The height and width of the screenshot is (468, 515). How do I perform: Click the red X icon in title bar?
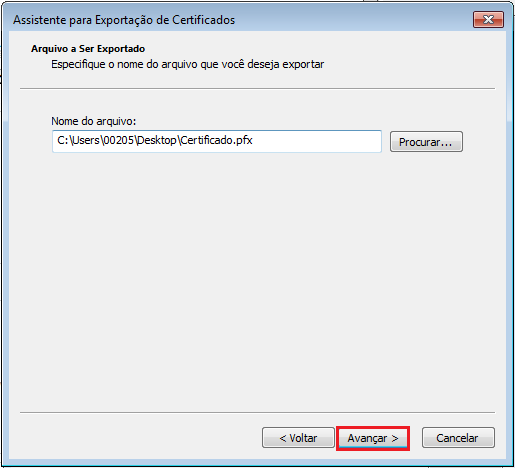pyautogui.click(x=488, y=20)
